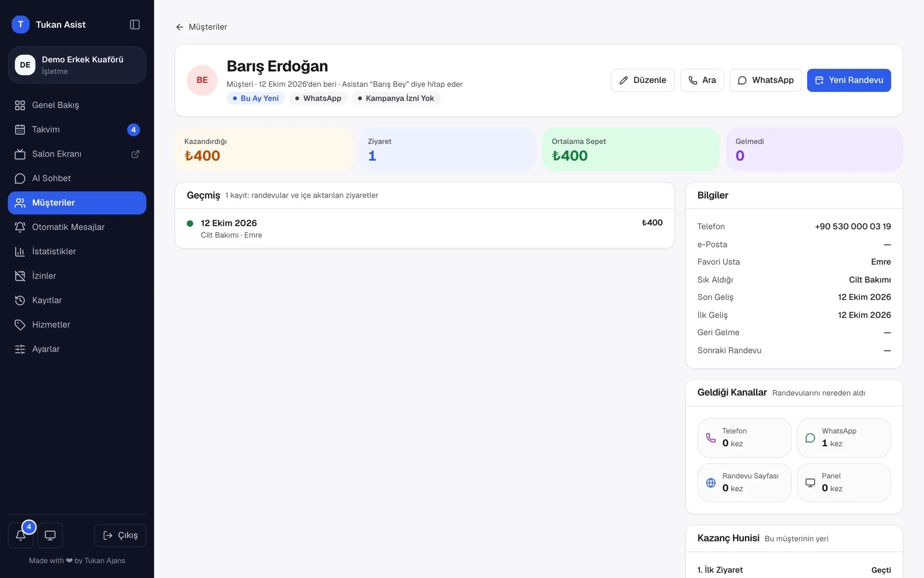Go to Takvim in sidebar
924x578 pixels.
(x=77, y=129)
